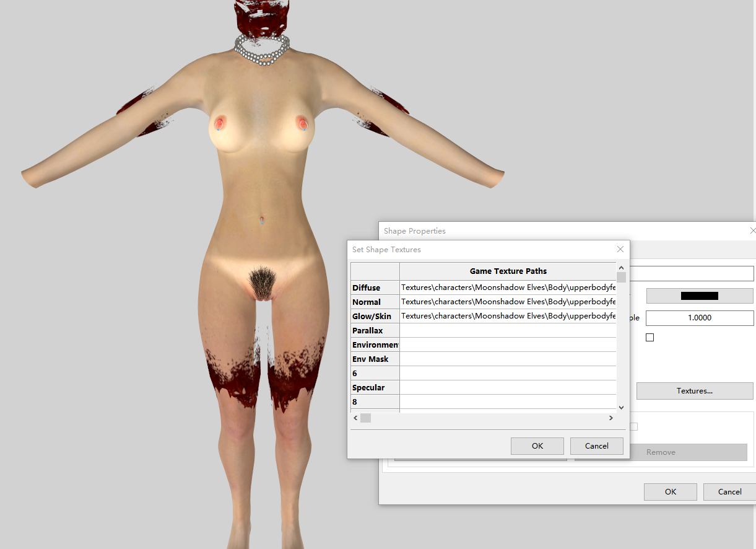Screen dimensions: 756x549
Task: Edit the 1.0000 value field
Action: [700, 318]
